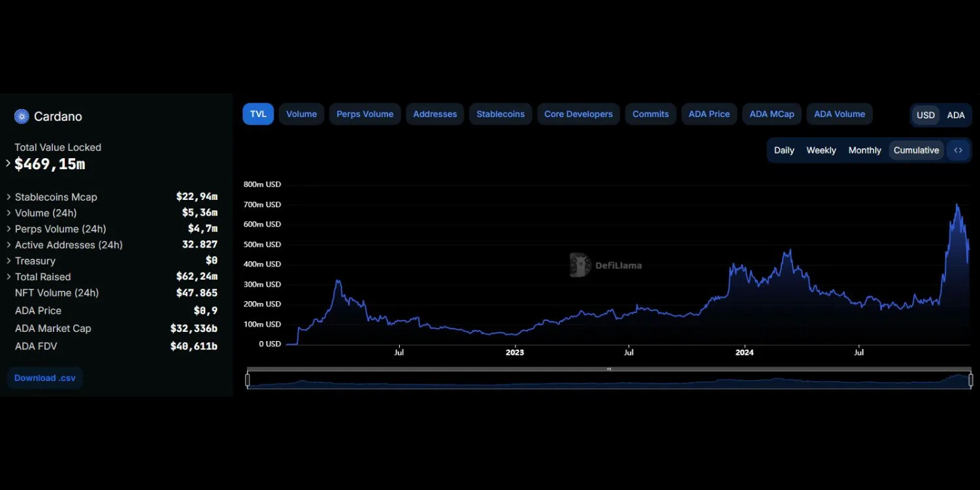Toggle the Stablecoins chart series
This screenshot has height=490, width=980.
500,114
